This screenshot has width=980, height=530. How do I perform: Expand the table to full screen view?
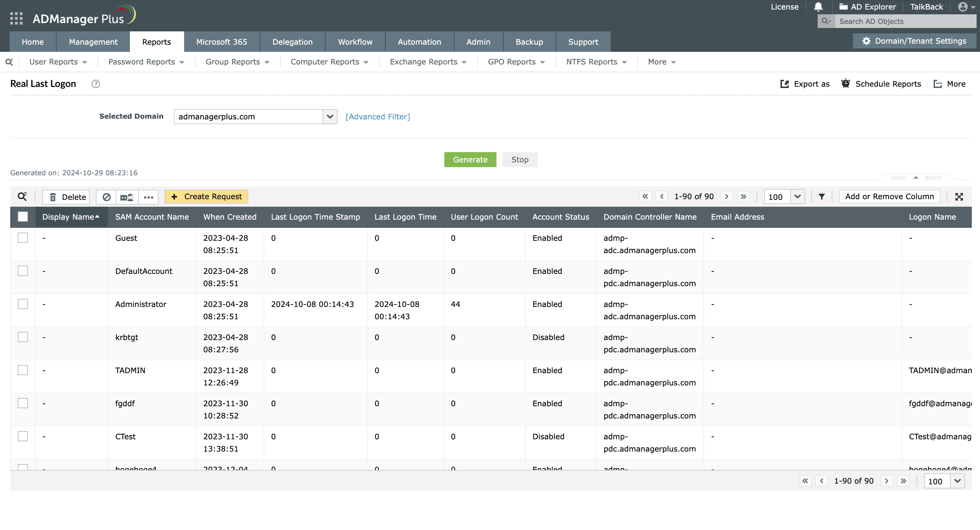[960, 196]
